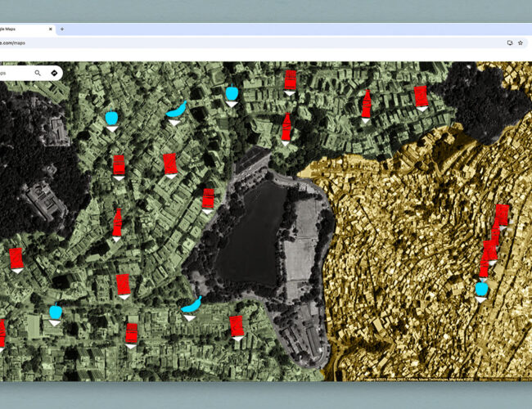Viewport: 532px width, 409px height.
Task: Open the Terms link in map footer
Action: (496, 379)
